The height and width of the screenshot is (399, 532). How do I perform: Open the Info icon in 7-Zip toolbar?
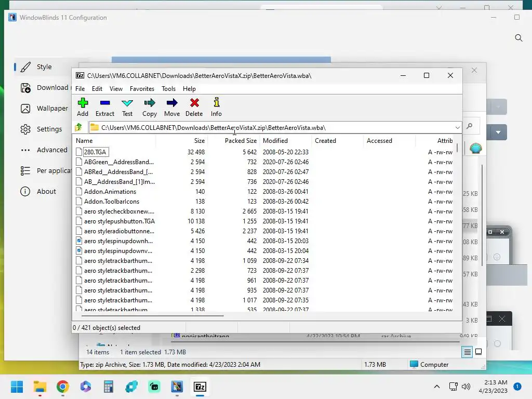click(x=216, y=107)
